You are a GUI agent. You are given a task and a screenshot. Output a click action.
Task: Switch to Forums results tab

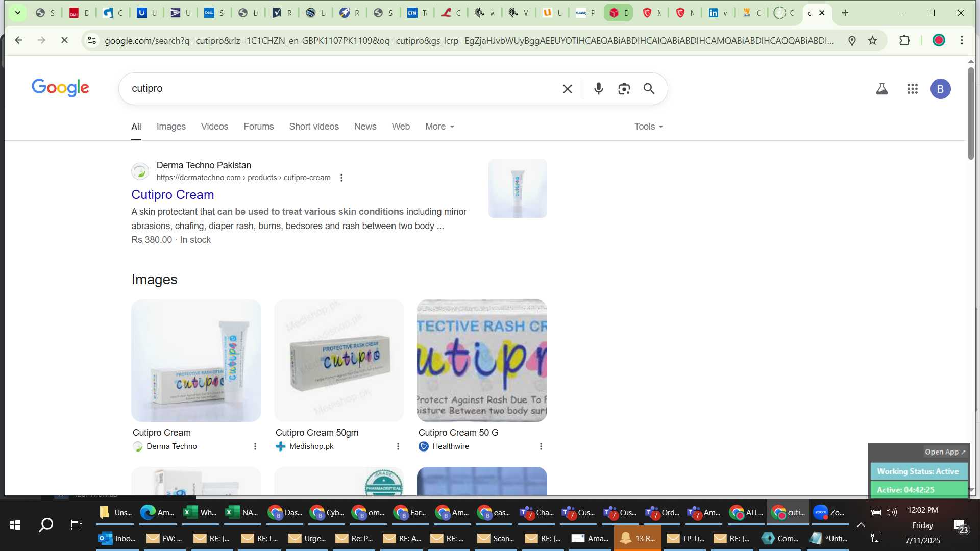pos(258,127)
